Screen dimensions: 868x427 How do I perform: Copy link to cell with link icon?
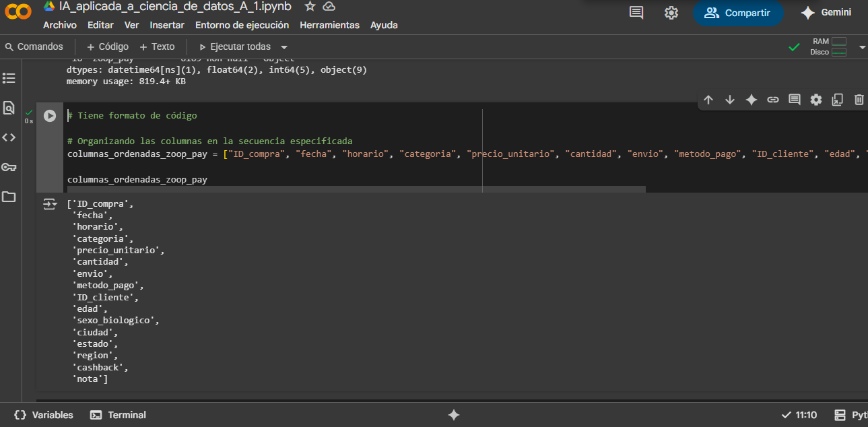(x=773, y=100)
